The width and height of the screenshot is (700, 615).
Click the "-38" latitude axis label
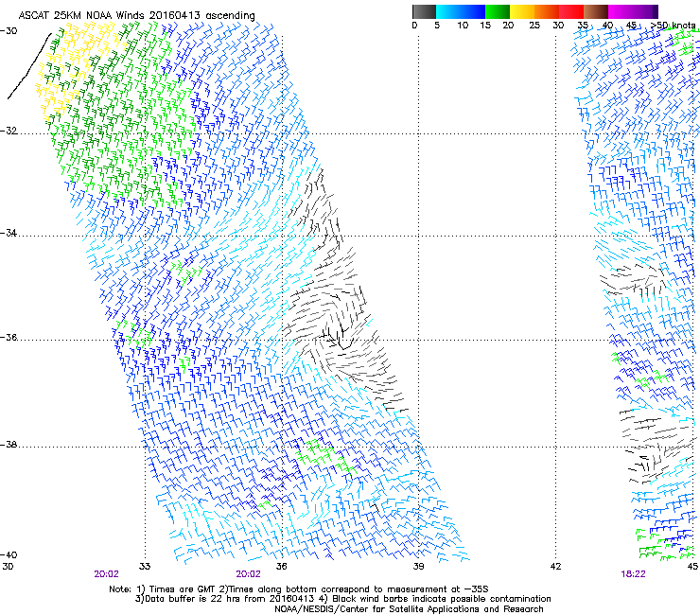click(9, 445)
